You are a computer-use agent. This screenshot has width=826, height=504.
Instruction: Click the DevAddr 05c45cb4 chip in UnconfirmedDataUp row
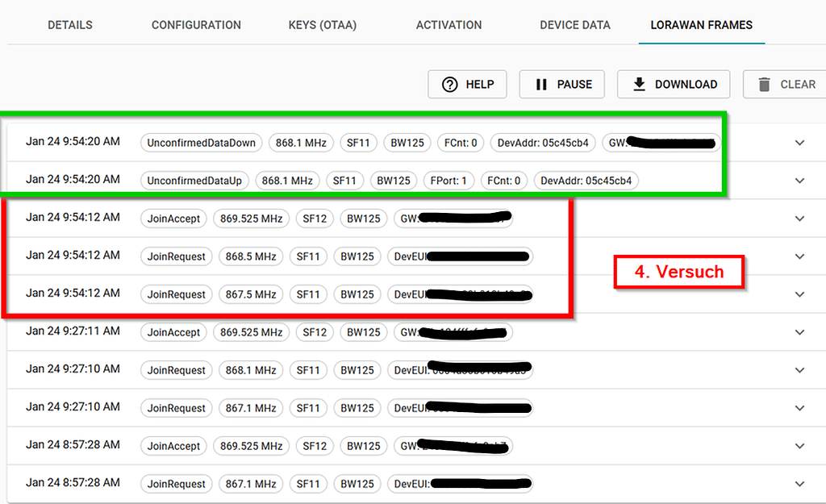[586, 181]
